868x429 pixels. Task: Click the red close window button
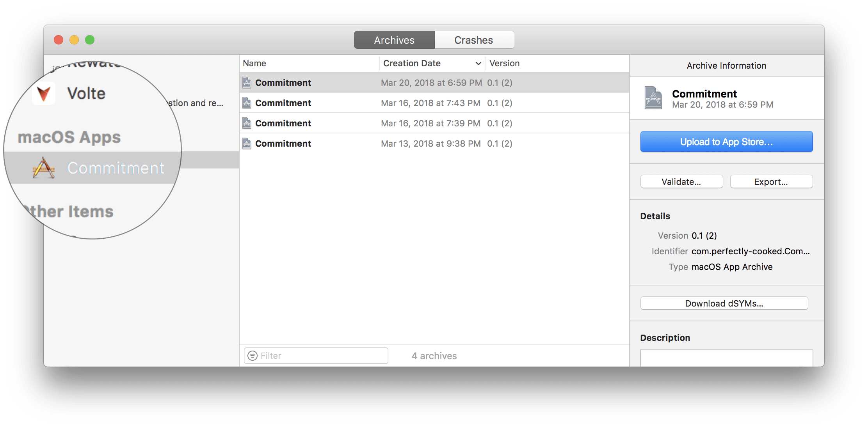(59, 40)
